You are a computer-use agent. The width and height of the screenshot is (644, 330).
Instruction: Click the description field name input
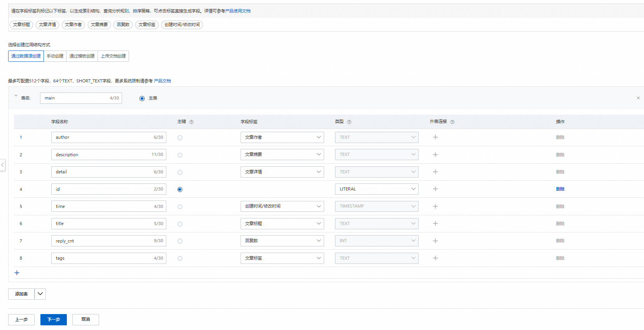(x=109, y=155)
